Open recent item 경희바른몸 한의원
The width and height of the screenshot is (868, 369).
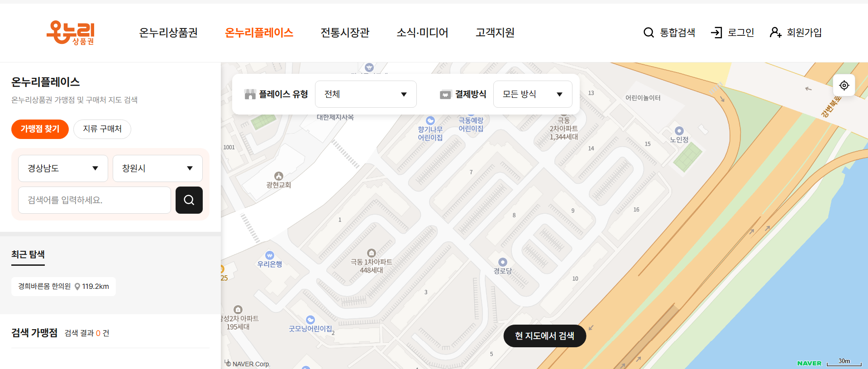tap(63, 287)
